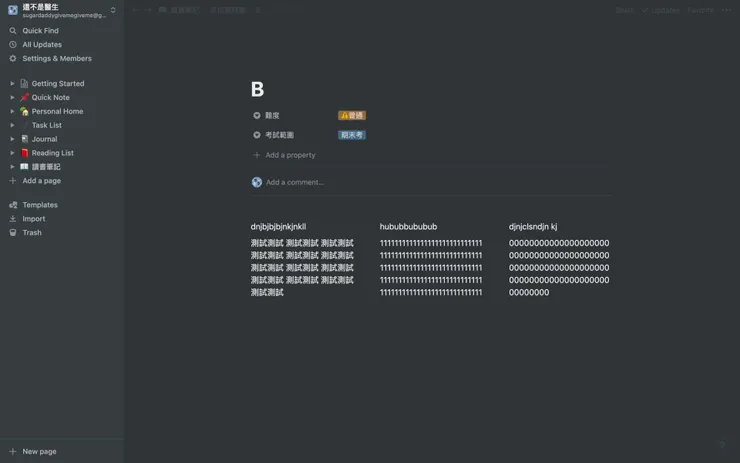Open the Reading List page
The image size is (740, 463).
click(x=52, y=153)
